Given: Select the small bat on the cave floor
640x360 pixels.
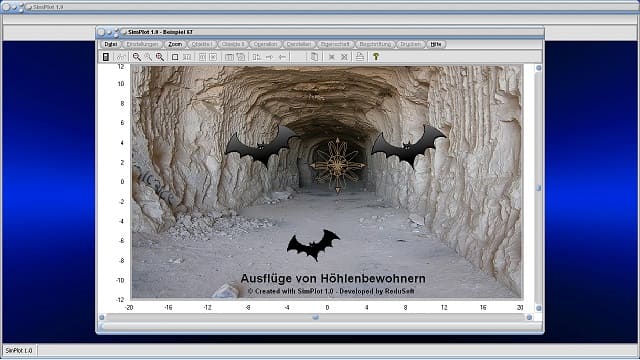Looking at the screenshot, I should tap(313, 245).
